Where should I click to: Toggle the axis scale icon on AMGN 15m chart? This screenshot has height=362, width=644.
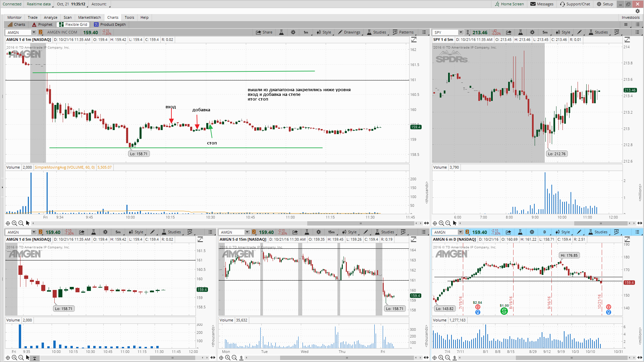(414, 240)
